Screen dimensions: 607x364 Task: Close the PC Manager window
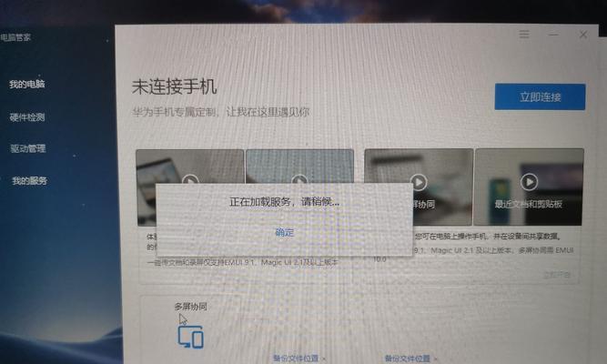(x=583, y=35)
